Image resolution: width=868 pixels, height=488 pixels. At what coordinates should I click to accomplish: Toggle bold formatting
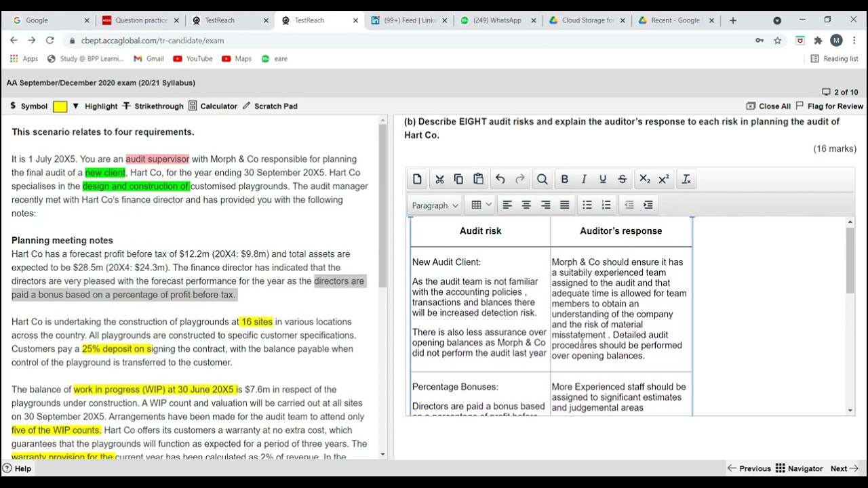[x=564, y=179]
